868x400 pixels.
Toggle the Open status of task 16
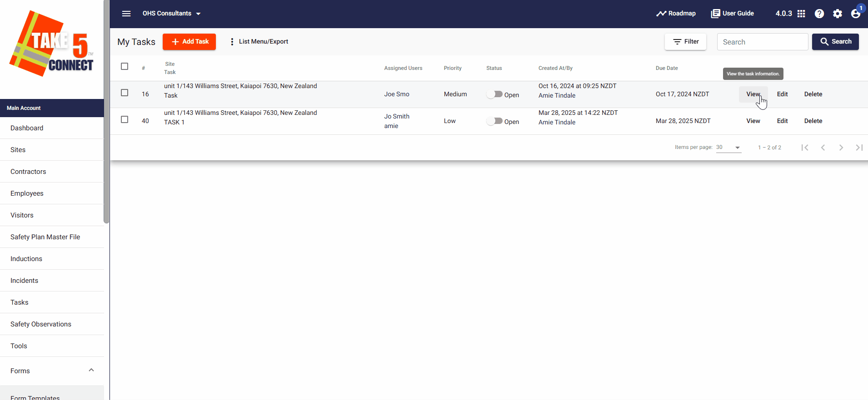point(494,94)
